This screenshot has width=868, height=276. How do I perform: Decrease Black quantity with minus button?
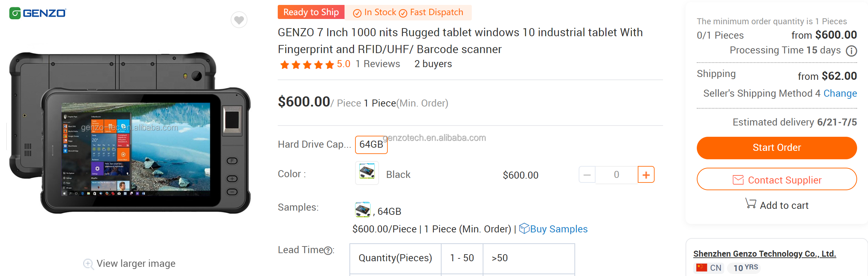click(587, 175)
